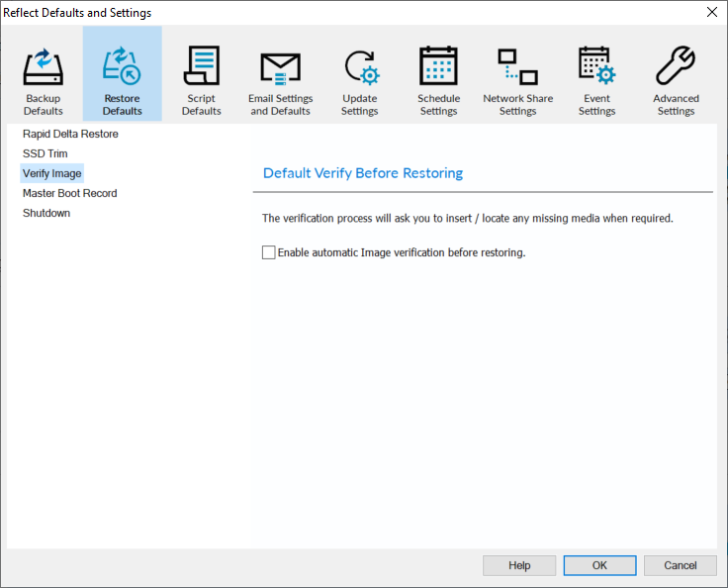The image size is (728, 588).
Task: Click the verification process description text
Action: tap(468, 218)
